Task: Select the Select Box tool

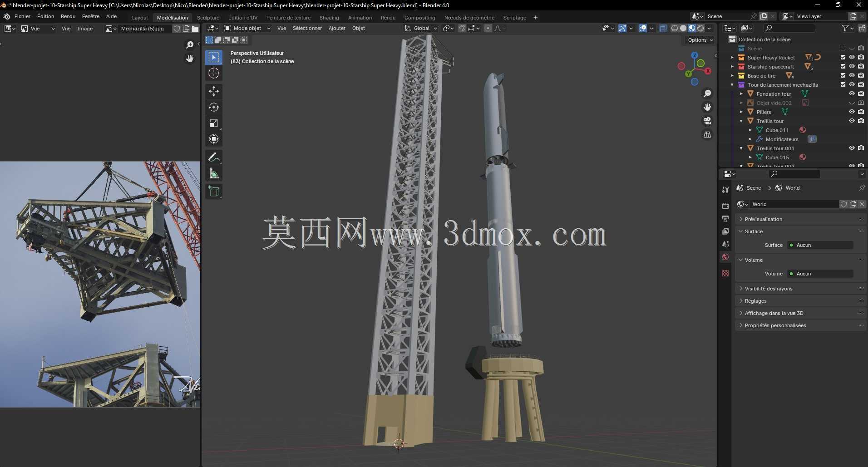Action: coord(214,57)
